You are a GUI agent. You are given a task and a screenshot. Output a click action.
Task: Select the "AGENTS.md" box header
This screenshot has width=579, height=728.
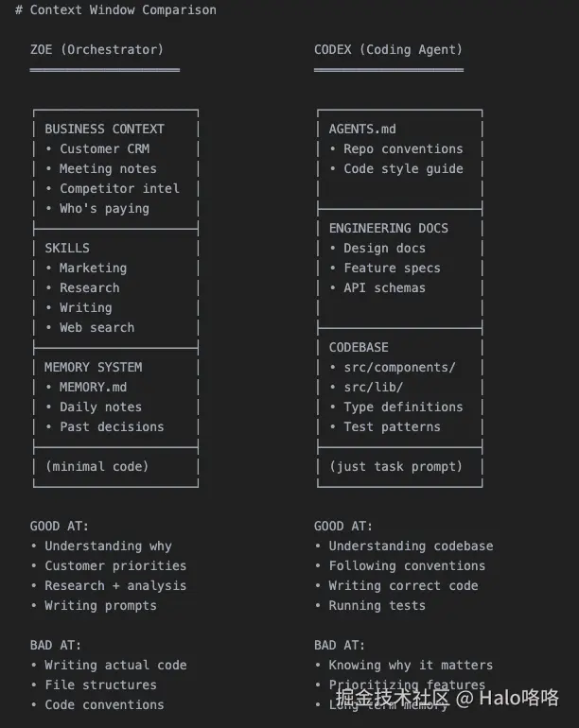pyautogui.click(x=362, y=129)
